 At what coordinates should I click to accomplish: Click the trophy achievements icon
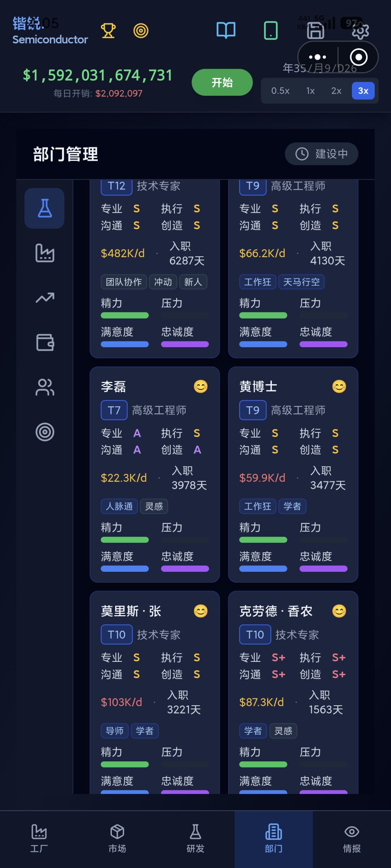pos(108,31)
